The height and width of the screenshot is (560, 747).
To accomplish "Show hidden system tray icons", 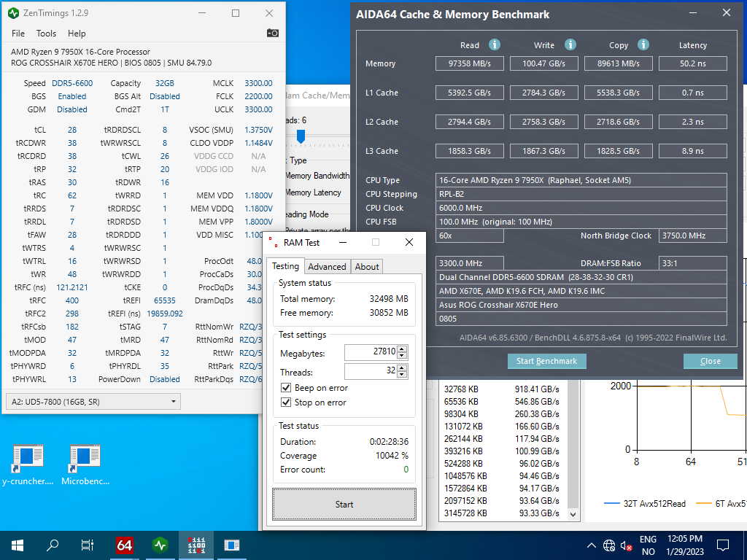I will click(x=591, y=545).
